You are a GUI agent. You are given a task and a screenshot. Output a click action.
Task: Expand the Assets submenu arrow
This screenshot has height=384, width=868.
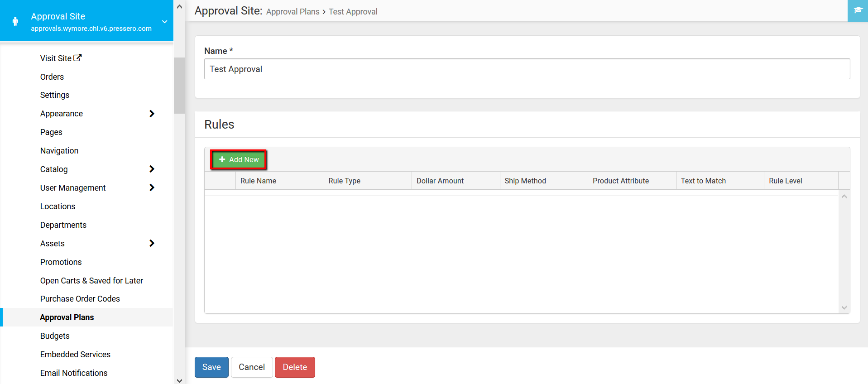(152, 243)
